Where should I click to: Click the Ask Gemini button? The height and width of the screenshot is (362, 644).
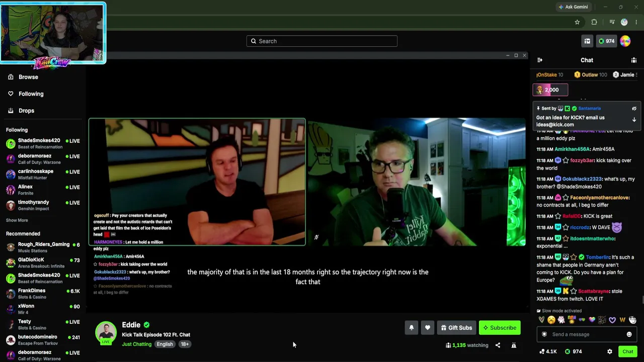573,7
